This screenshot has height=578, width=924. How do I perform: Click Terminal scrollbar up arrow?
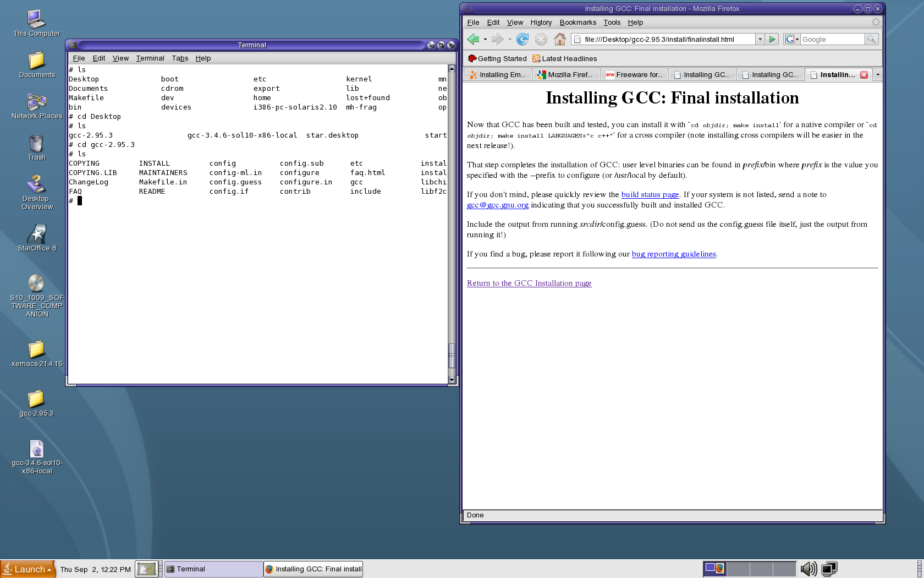[452, 69]
